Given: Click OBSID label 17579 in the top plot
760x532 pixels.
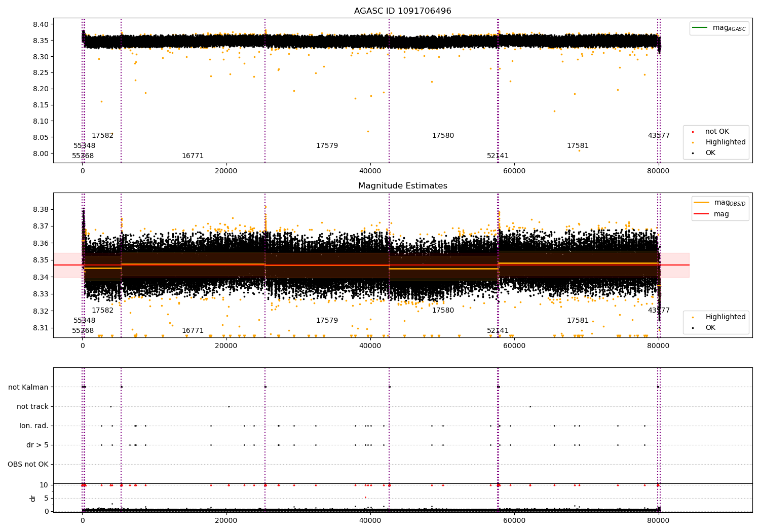Looking at the screenshot, I should (327, 146).
